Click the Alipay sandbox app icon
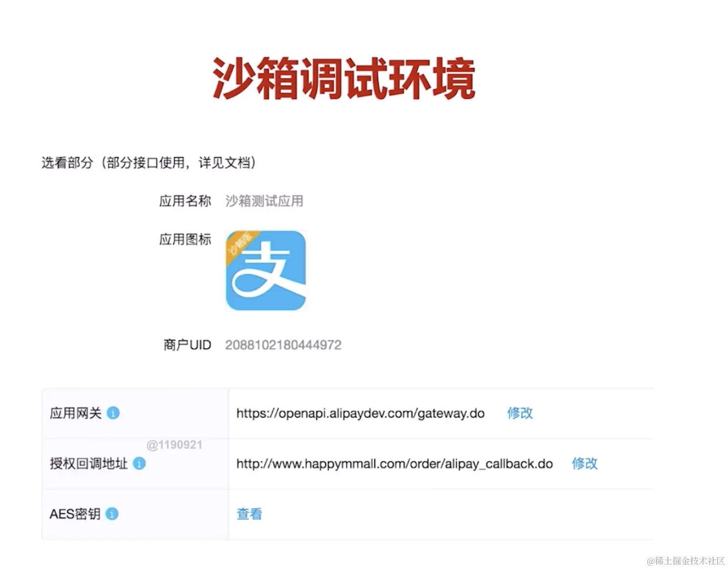 (x=266, y=270)
